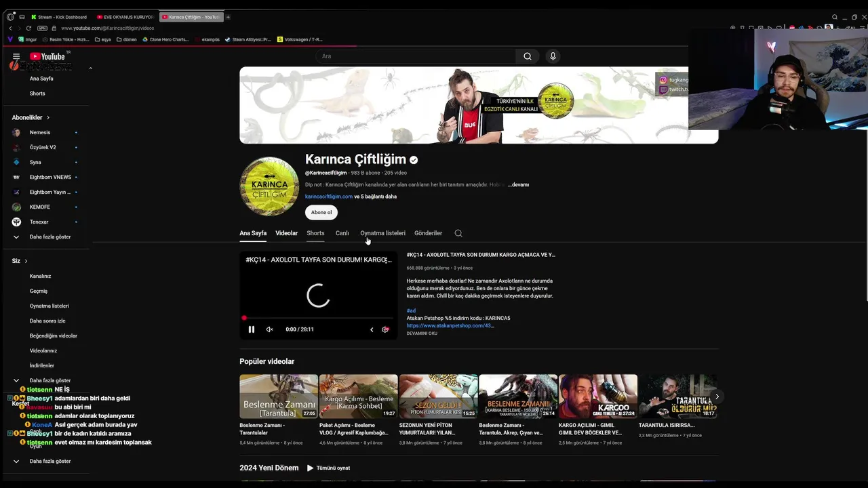Open the Shorts channel tab
Screen dimensions: 868x488
(x=315, y=233)
